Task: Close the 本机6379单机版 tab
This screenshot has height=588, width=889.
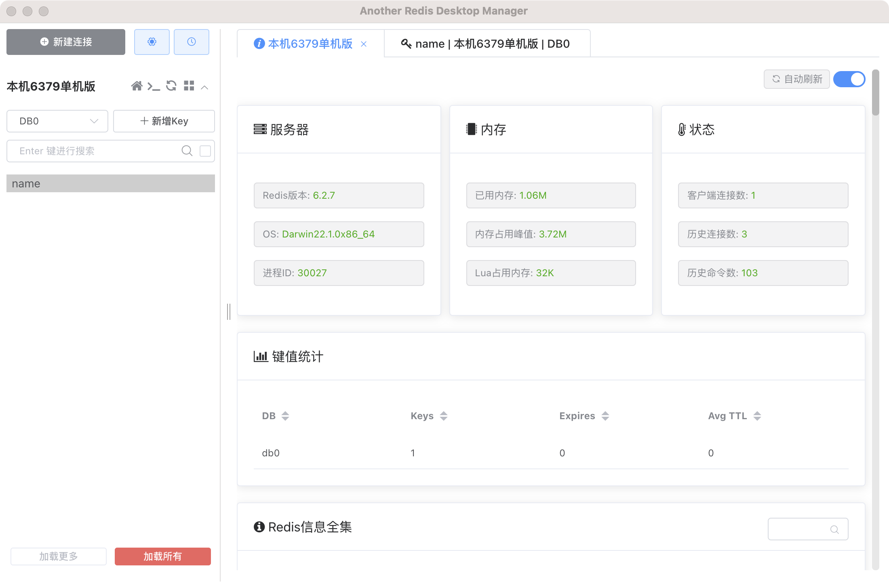Action: click(x=364, y=44)
